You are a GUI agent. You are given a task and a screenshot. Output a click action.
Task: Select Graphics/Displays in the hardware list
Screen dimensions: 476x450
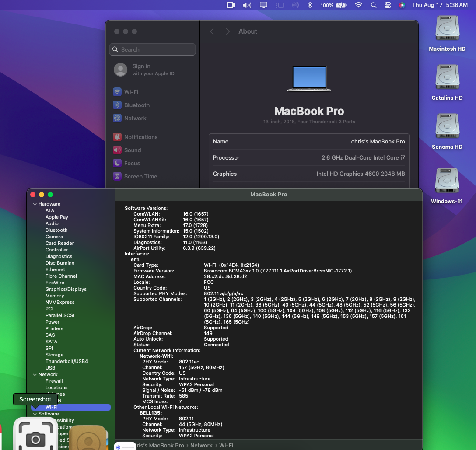[x=66, y=289]
